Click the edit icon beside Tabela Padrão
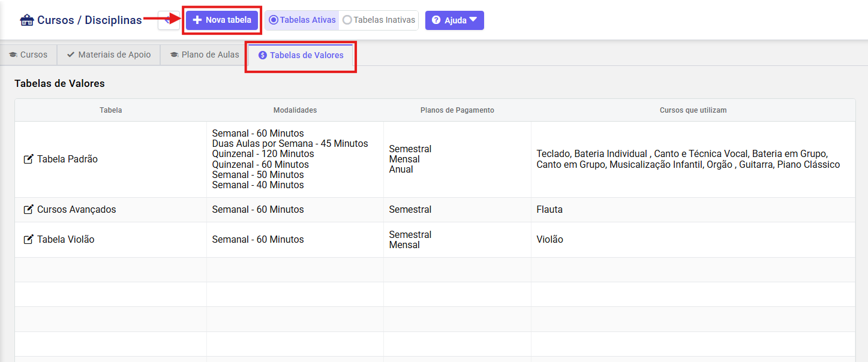 (x=28, y=159)
